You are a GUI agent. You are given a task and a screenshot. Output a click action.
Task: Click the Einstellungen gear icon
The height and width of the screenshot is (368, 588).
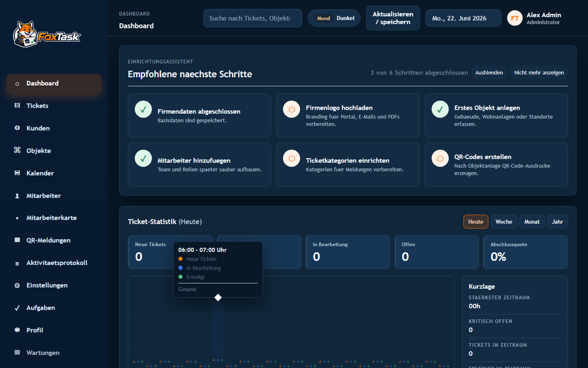[17, 285]
